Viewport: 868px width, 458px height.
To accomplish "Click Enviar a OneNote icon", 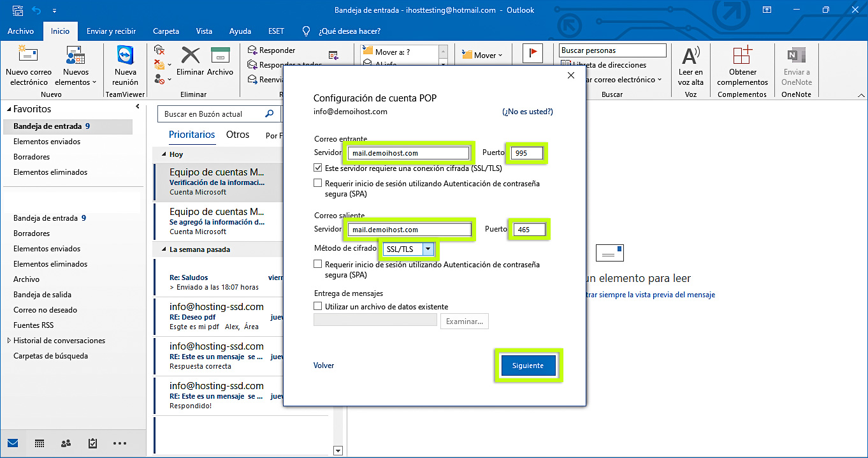I will pos(797,55).
